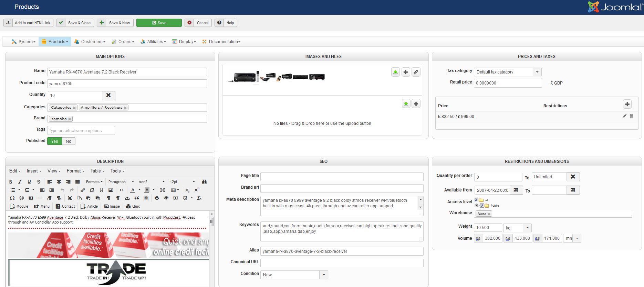Delete the £832.50 price row

[x=631, y=116]
